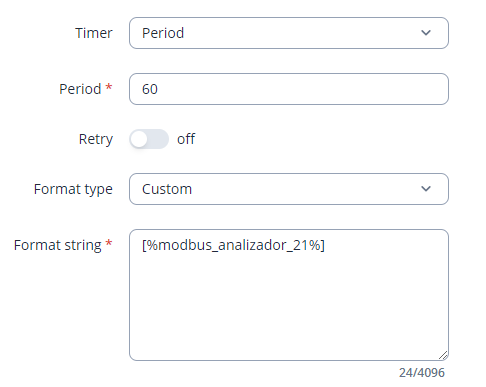Click the chevron arrow in the Timer field

click(x=426, y=33)
